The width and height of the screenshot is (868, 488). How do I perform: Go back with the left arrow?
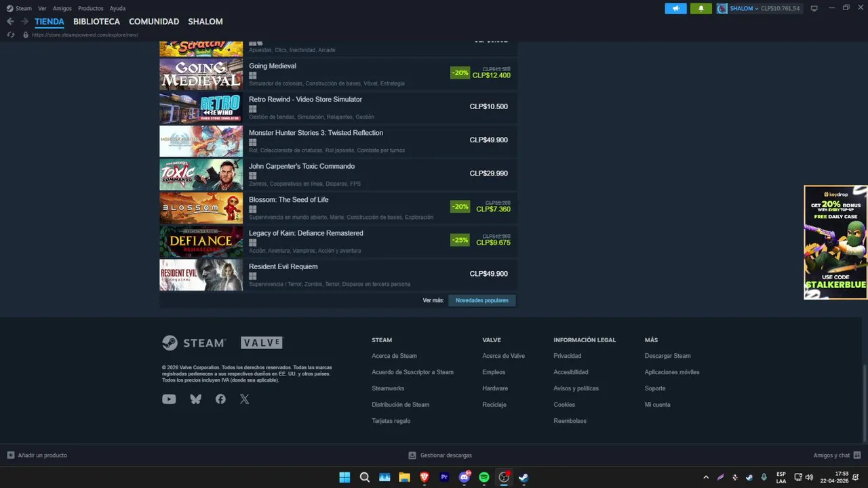pyautogui.click(x=10, y=22)
